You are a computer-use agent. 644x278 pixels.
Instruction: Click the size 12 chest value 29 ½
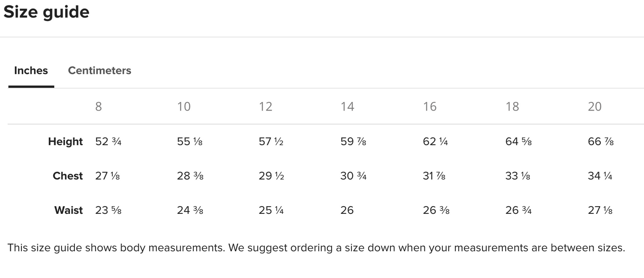click(x=271, y=176)
